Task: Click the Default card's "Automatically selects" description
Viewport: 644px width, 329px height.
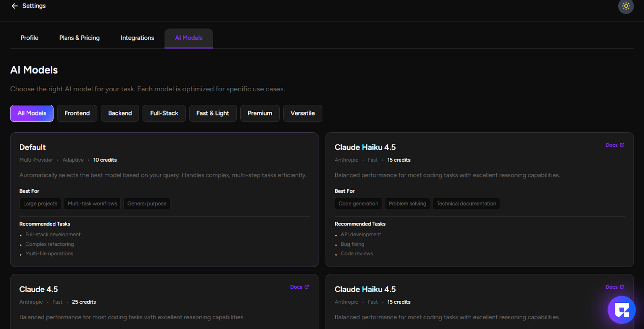Action: click(x=163, y=175)
